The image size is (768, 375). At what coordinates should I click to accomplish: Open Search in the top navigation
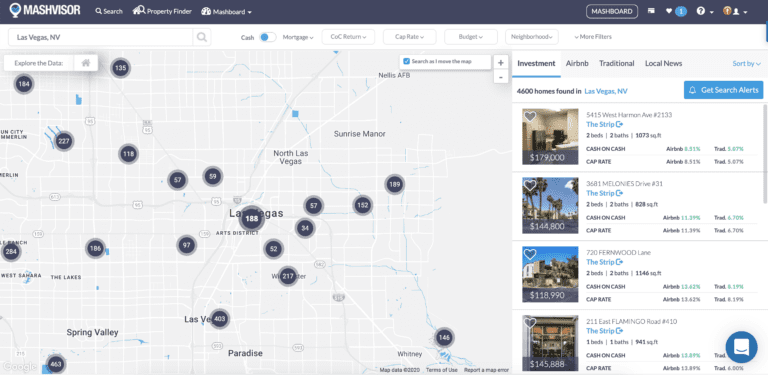coord(109,11)
